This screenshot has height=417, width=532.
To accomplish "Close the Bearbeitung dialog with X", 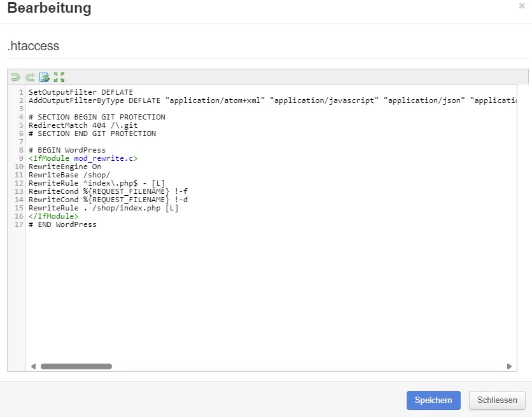I will click(522, 6).
